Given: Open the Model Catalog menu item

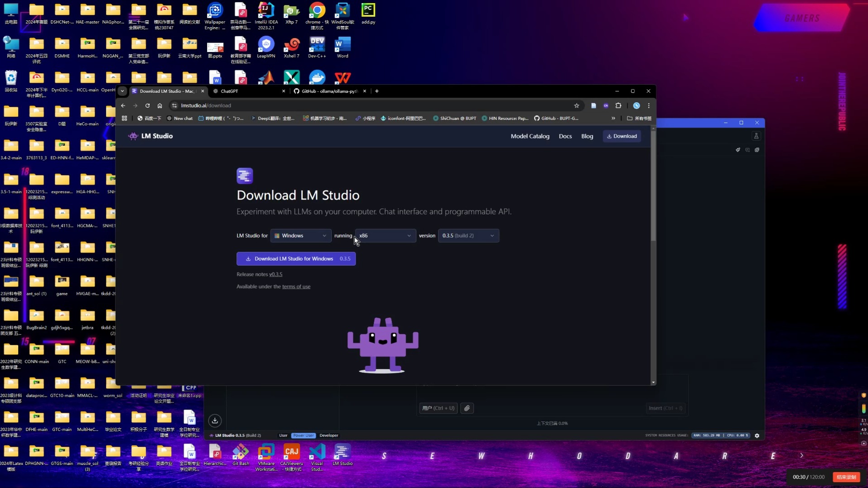Looking at the screenshot, I should point(530,136).
